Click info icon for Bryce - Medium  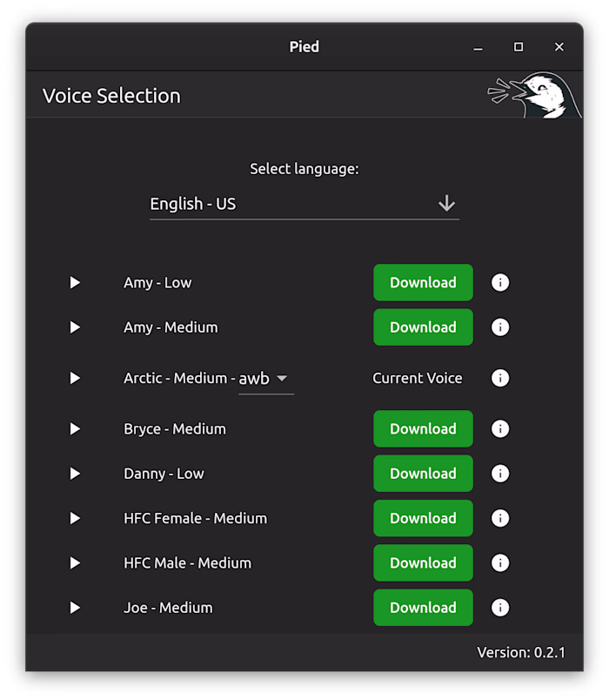[x=500, y=428]
